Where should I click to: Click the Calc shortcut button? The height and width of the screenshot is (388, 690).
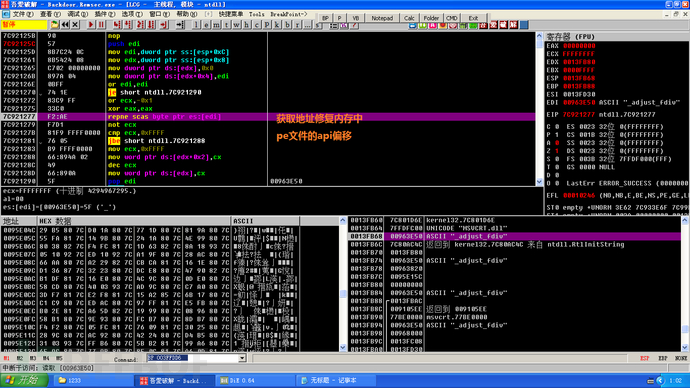pyautogui.click(x=409, y=18)
